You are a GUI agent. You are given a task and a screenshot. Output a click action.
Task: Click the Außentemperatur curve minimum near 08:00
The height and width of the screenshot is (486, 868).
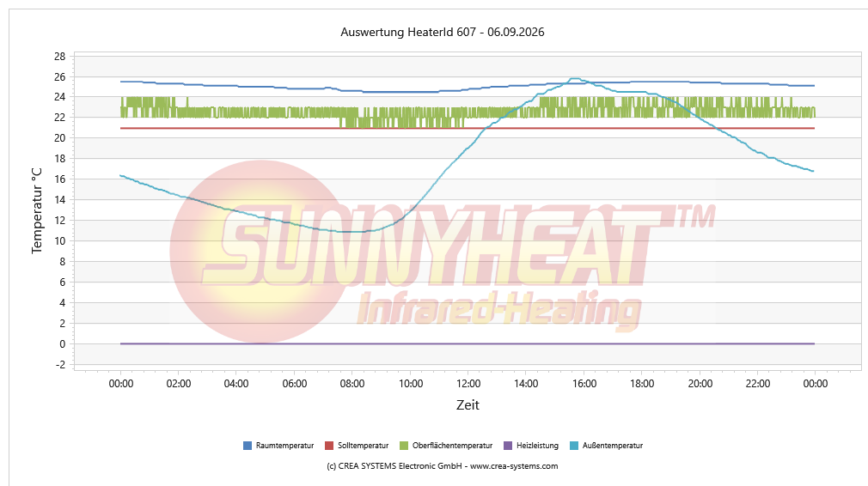point(351,232)
